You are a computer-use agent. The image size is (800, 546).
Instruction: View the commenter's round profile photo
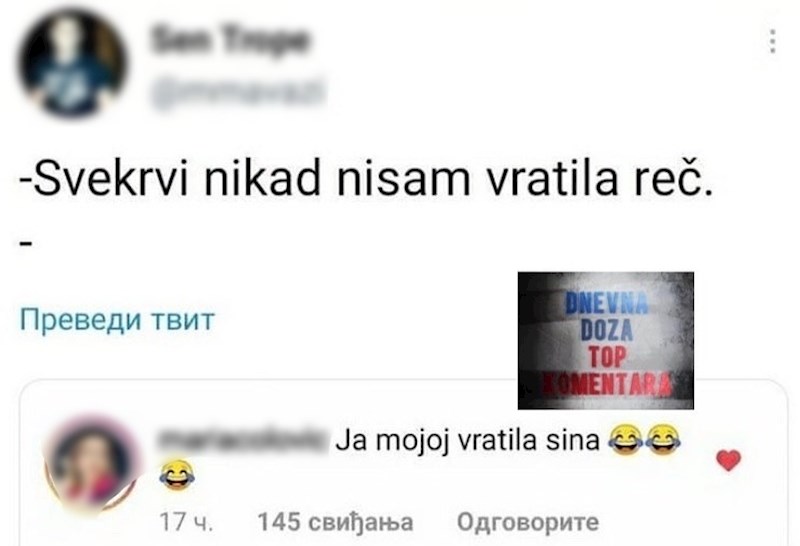[91, 464]
